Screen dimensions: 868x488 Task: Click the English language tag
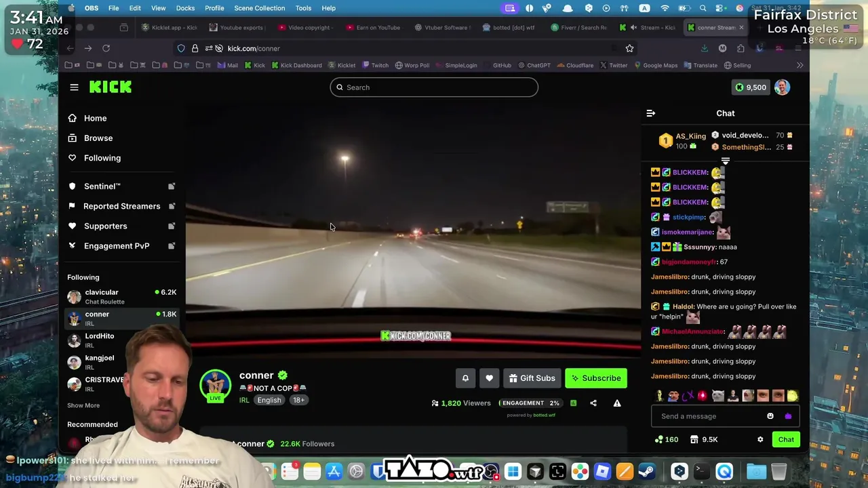[x=269, y=400]
